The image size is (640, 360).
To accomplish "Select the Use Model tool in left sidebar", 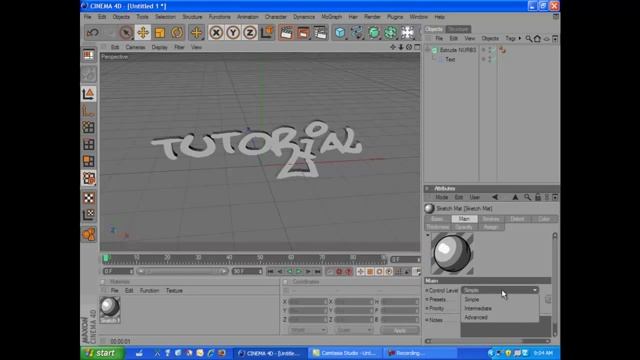I will coord(89,94).
